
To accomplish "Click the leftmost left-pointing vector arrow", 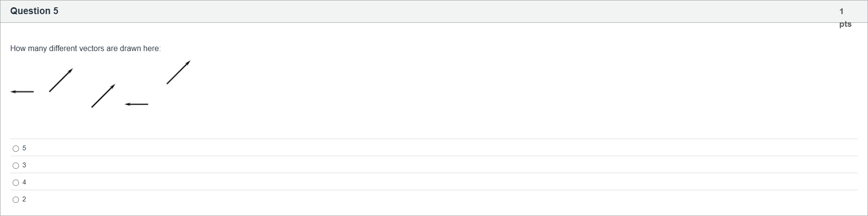I will [22, 91].
